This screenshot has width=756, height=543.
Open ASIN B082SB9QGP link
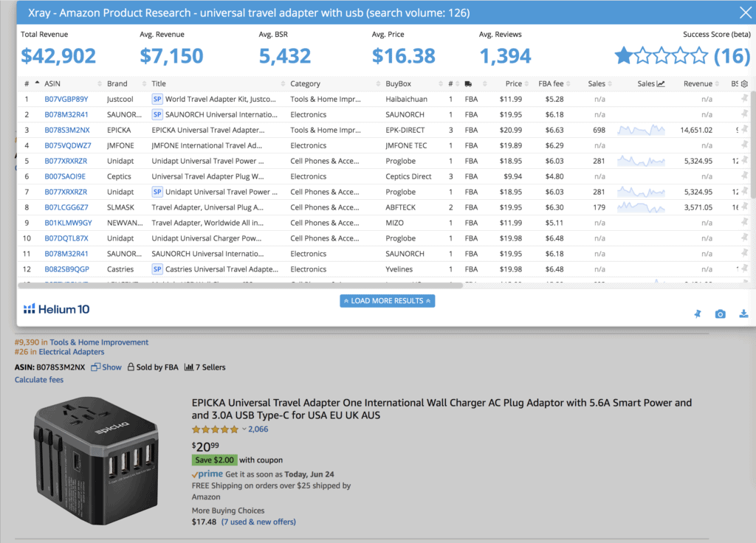pyautogui.click(x=67, y=269)
